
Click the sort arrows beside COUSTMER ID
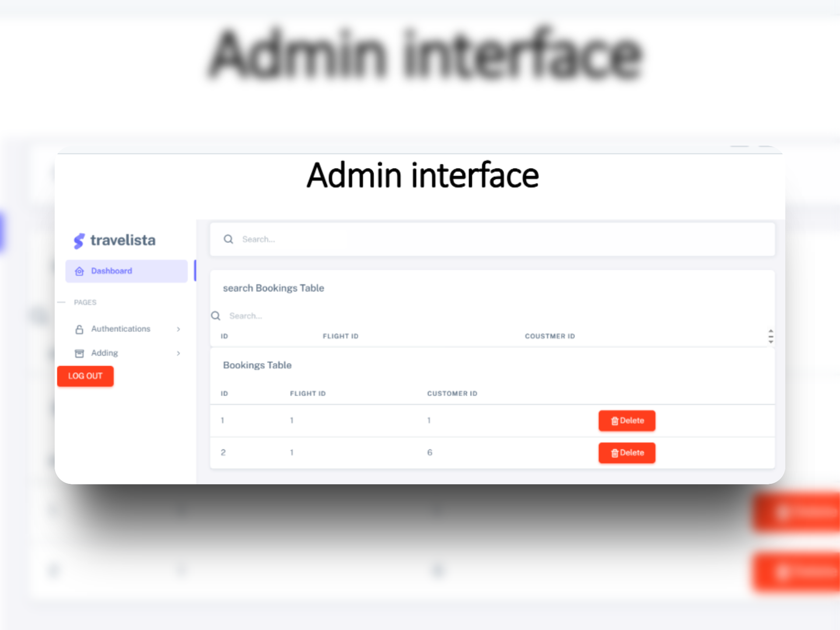(770, 336)
